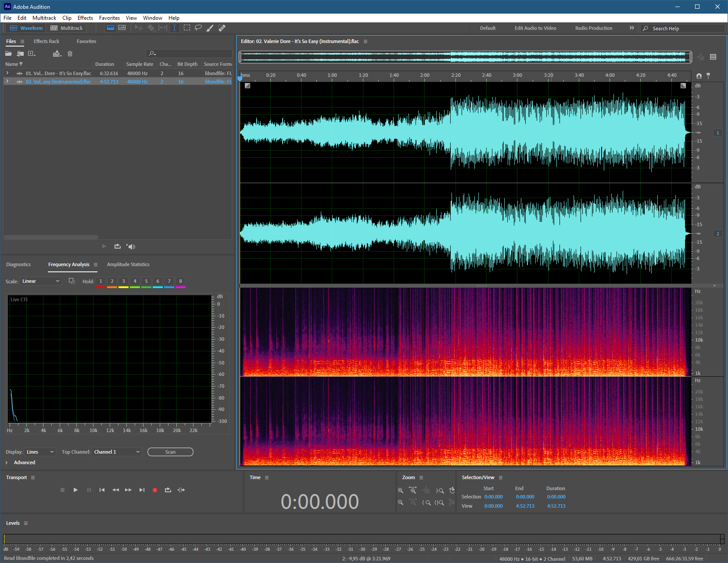Click the Search Help field
The image size is (728, 563).
point(683,28)
